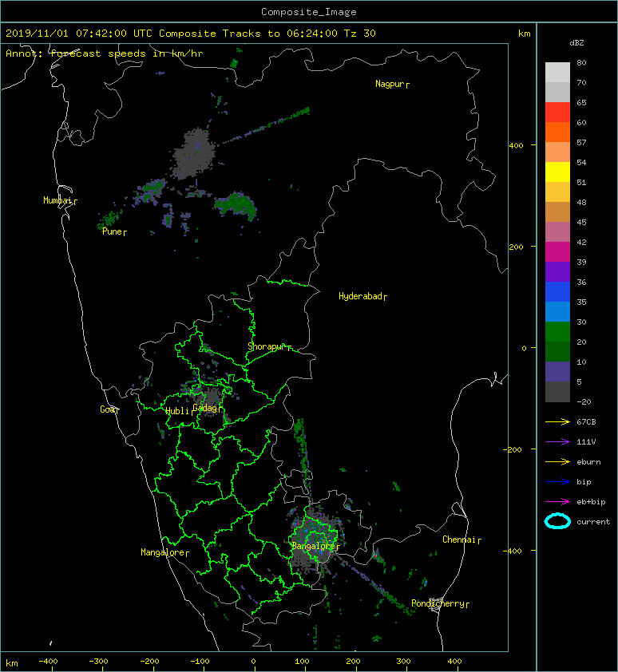Click the magenta eb+bip arrow legend icon

557,501
